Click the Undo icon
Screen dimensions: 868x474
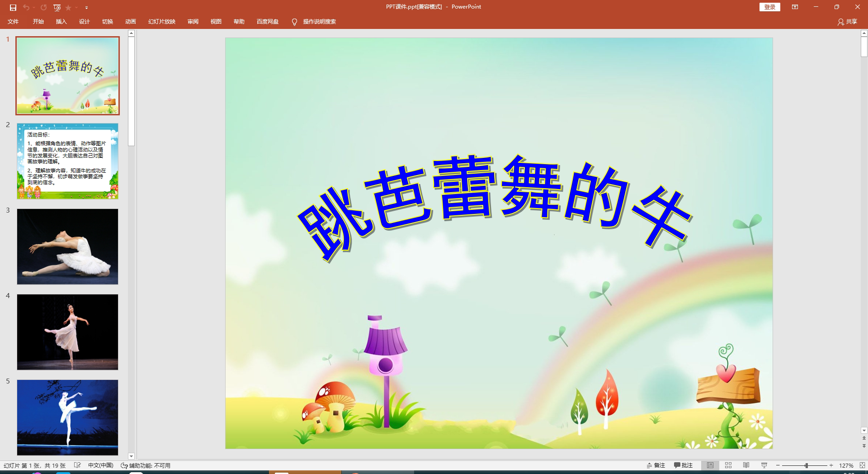[x=26, y=7]
